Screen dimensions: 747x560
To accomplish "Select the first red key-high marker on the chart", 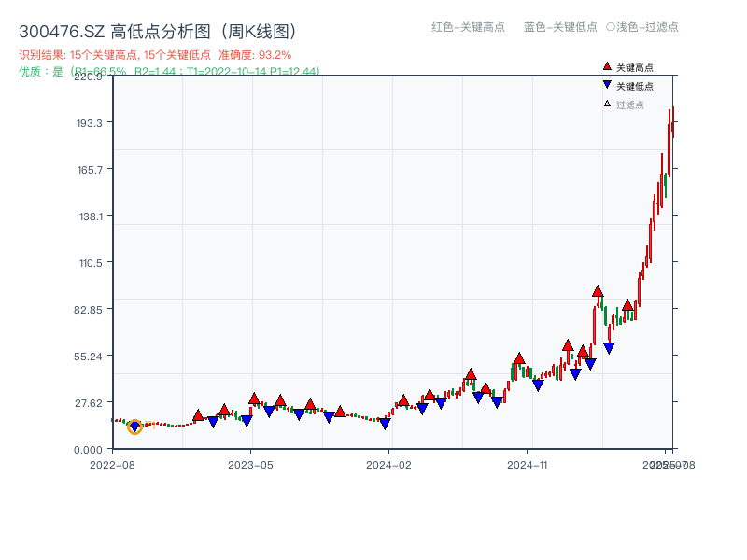I will (198, 415).
